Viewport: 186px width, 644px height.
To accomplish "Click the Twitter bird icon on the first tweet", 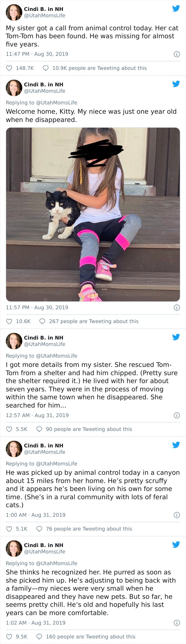I will pyautogui.click(x=176, y=8).
